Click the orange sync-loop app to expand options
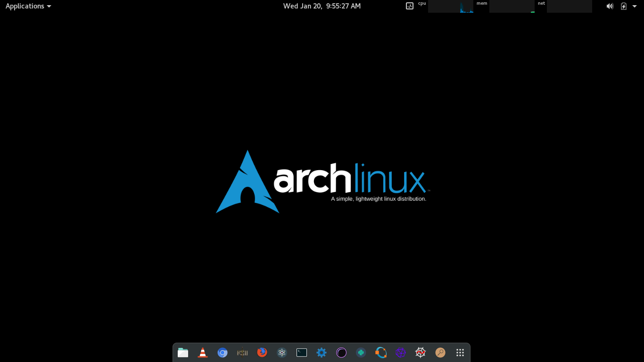Screen dimensions: 644x362 [381, 352]
